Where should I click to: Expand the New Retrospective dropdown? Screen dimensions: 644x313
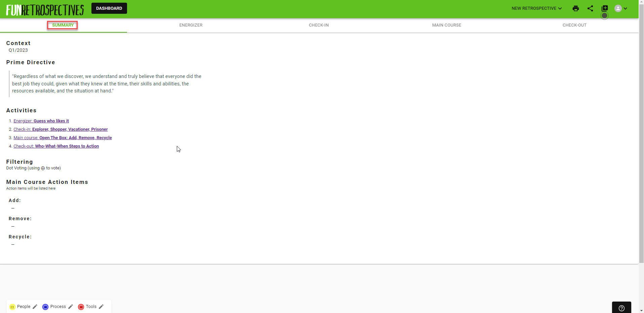click(536, 8)
